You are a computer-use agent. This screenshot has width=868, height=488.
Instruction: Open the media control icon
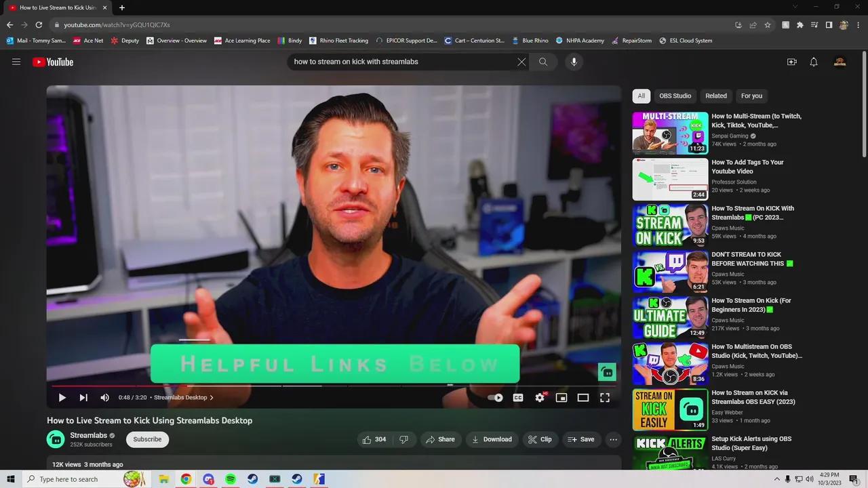click(x=814, y=25)
